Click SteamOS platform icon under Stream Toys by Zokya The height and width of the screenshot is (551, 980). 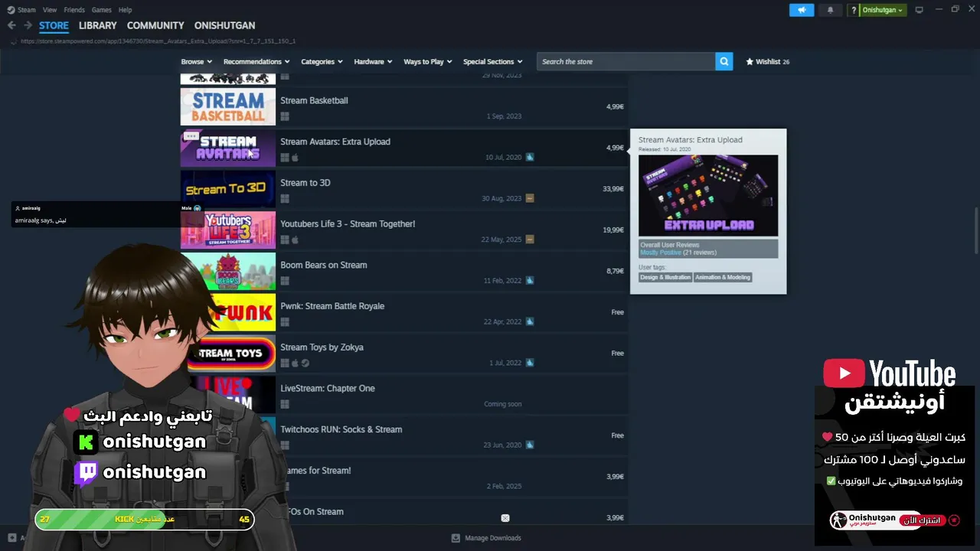click(x=305, y=363)
